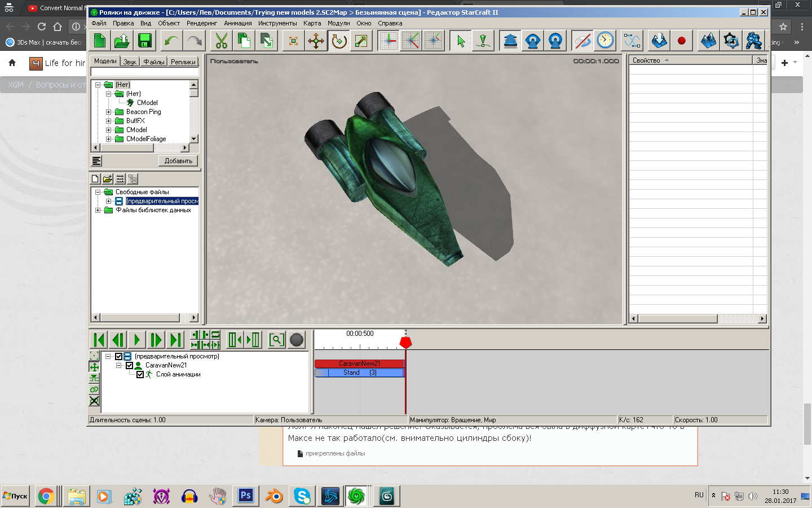Pick the green arrow selection tool
The height and width of the screenshot is (508, 812).
461,41
